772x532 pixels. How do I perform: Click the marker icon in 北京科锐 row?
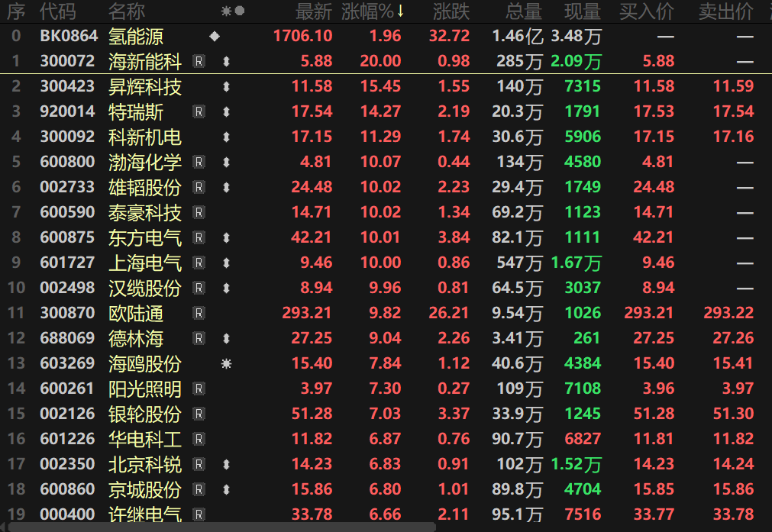[227, 464]
